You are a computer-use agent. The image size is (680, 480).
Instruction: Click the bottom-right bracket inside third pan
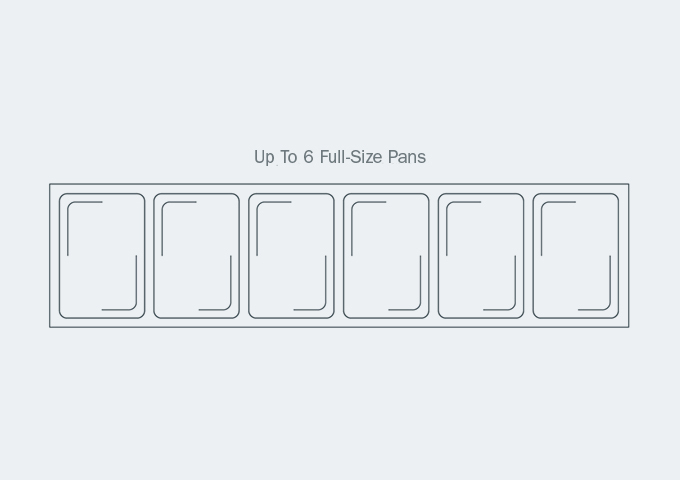(x=310, y=283)
